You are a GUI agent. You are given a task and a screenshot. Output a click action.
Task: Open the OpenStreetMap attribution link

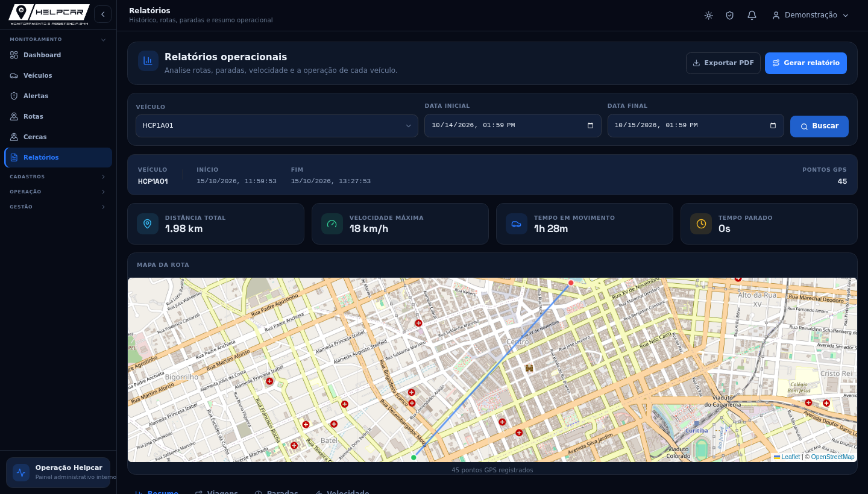[x=832, y=457]
